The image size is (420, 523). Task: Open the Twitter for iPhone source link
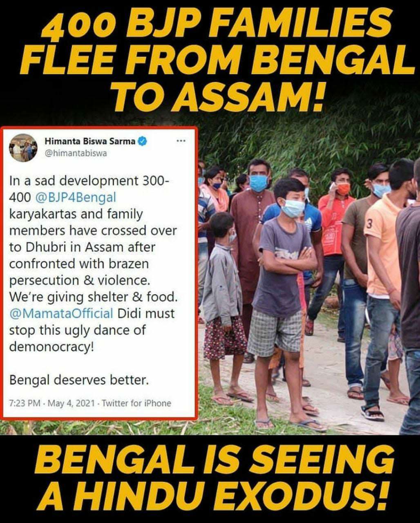[136, 403]
